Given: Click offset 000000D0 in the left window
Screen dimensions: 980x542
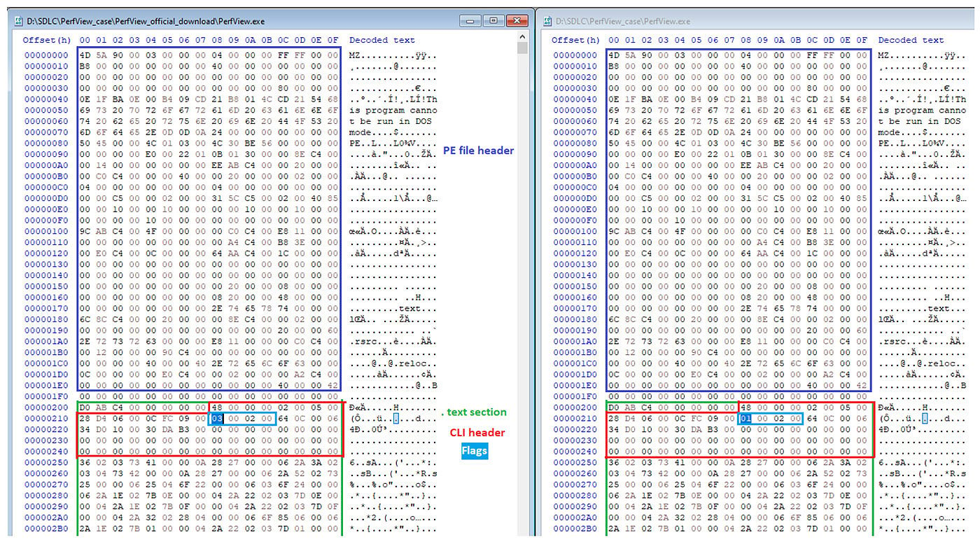Looking at the screenshot, I should pyautogui.click(x=46, y=200).
